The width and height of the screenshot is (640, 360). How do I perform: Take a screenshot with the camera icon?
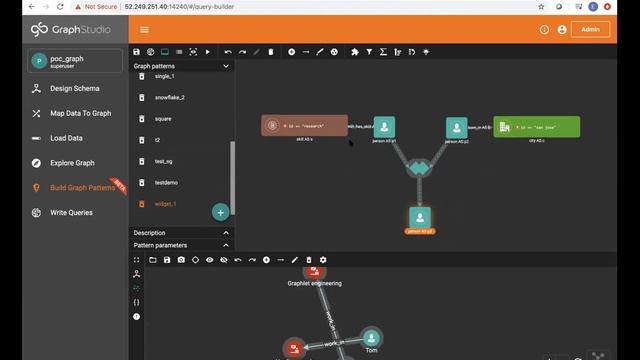(181, 260)
